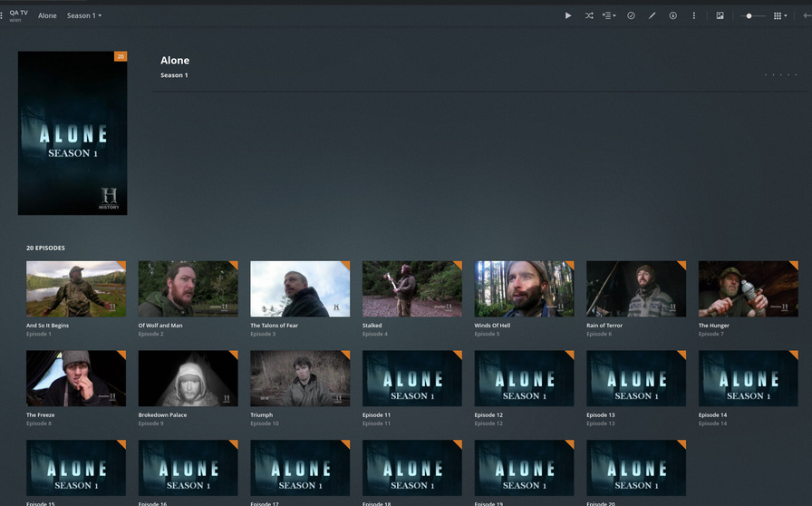Open the Of Wolf and Man thumbnail

[188, 288]
